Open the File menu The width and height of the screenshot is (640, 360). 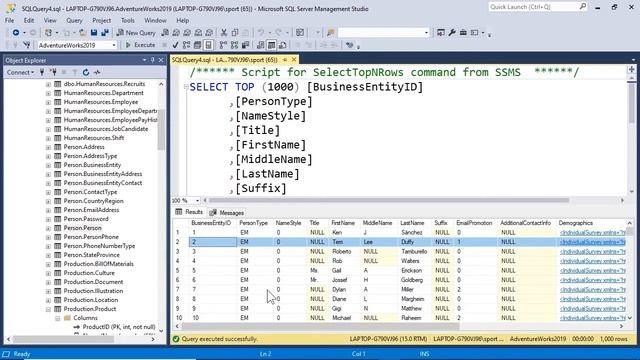tap(9, 20)
